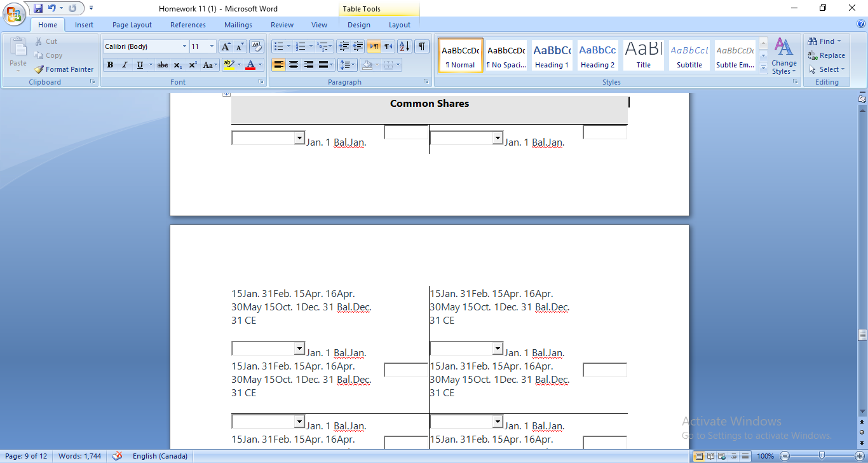Click the Sort icon in Paragraph group
This screenshot has height=463, width=868.
pyautogui.click(x=404, y=46)
